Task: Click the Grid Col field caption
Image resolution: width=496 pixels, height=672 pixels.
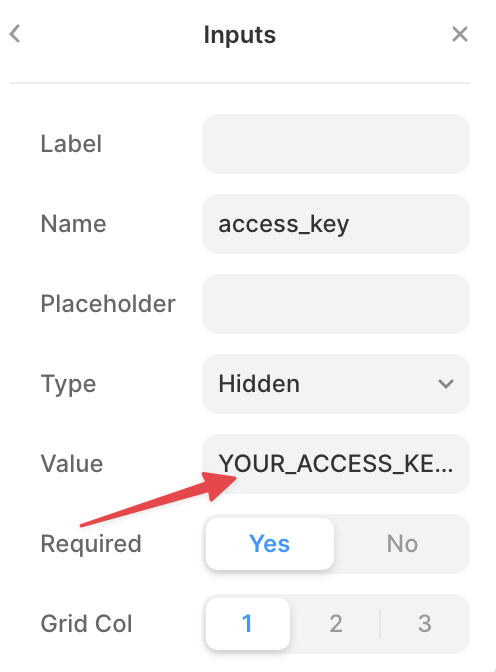Action: coord(86,624)
